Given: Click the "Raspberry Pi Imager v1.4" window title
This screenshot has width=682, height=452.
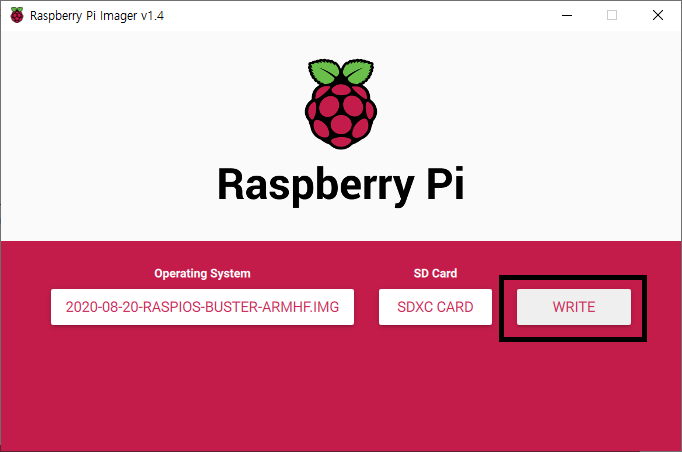Looking at the screenshot, I should click(97, 16).
